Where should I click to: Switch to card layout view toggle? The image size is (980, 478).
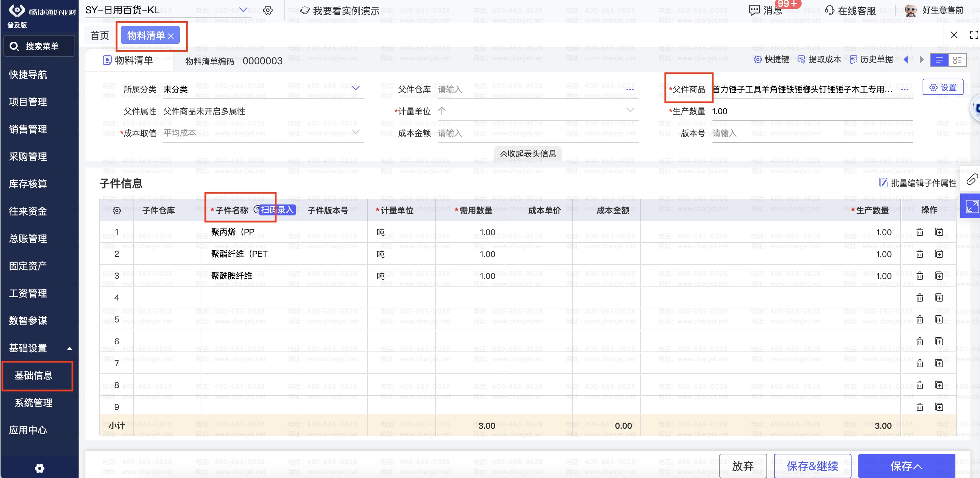957,60
